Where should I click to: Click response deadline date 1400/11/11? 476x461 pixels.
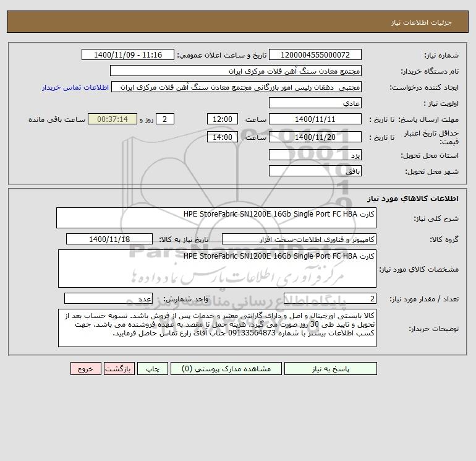315,119
